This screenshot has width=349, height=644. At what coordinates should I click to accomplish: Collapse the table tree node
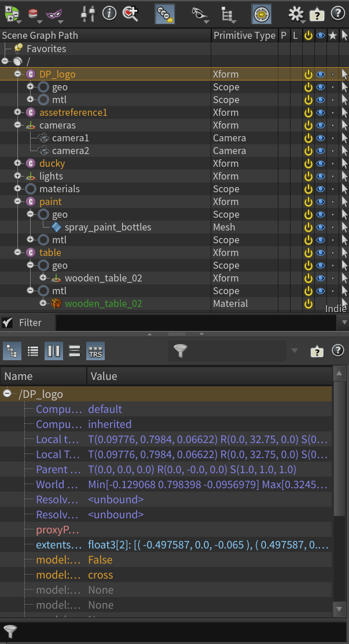(x=18, y=253)
